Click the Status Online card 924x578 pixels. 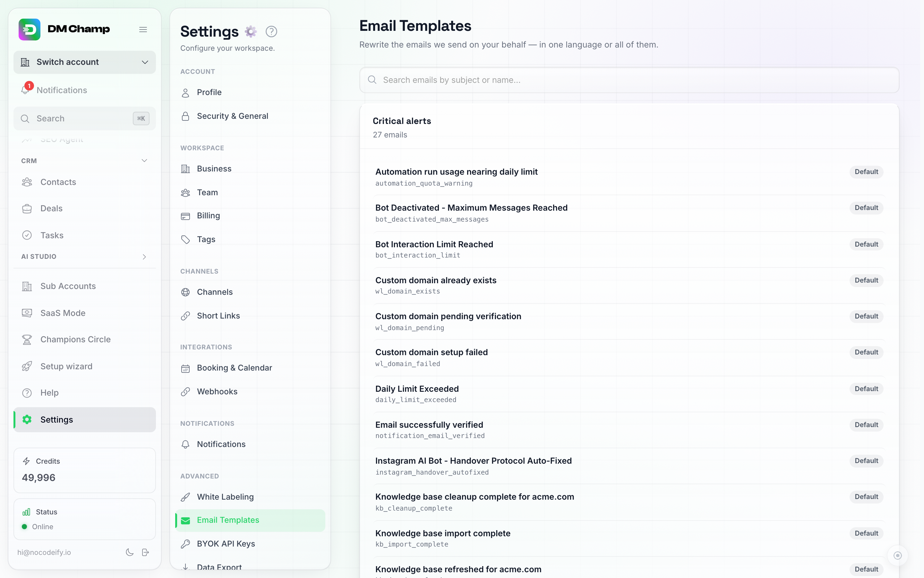84,519
